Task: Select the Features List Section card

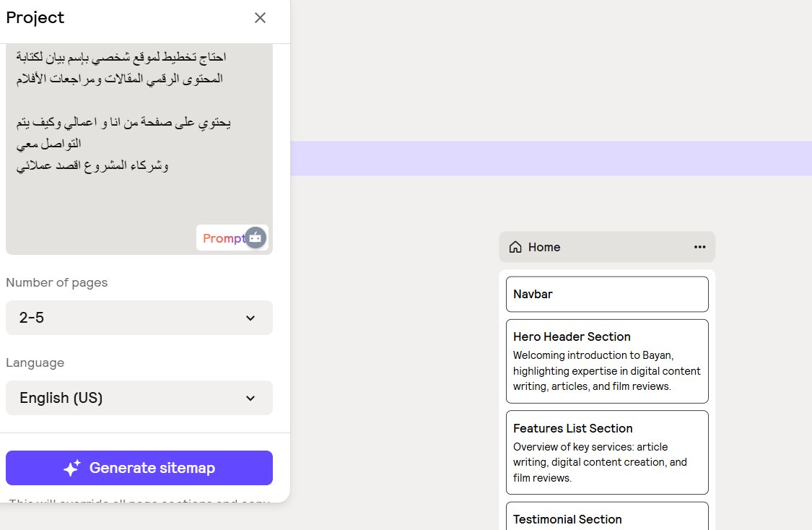Action: [x=607, y=452]
